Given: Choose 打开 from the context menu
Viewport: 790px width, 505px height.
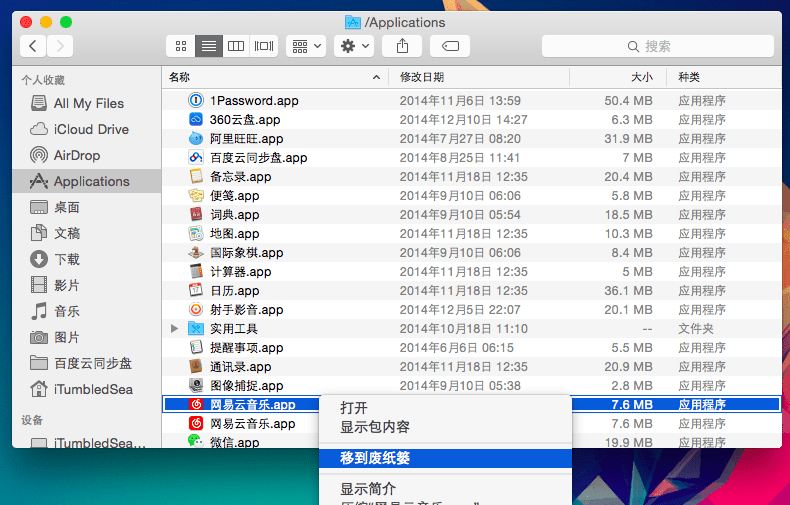Looking at the screenshot, I should [x=445, y=408].
